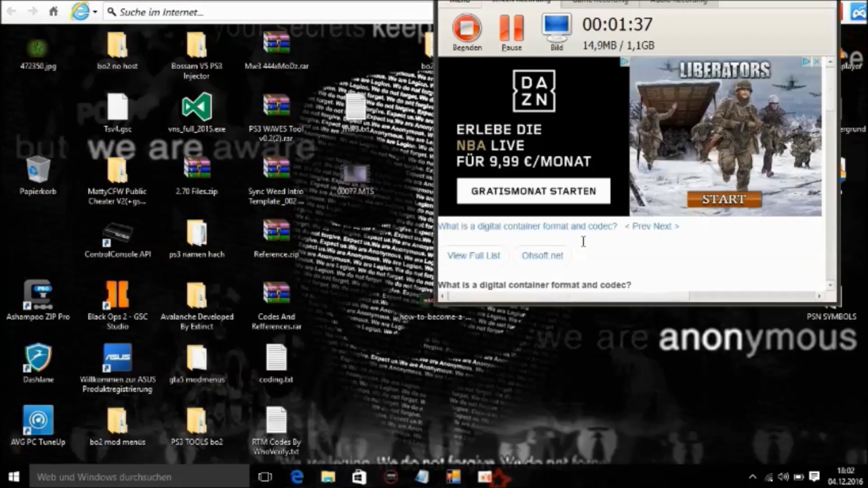Image resolution: width=868 pixels, height=488 pixels.
Task: Click the home icon in the toolbar
Action: tap(54, 12)
